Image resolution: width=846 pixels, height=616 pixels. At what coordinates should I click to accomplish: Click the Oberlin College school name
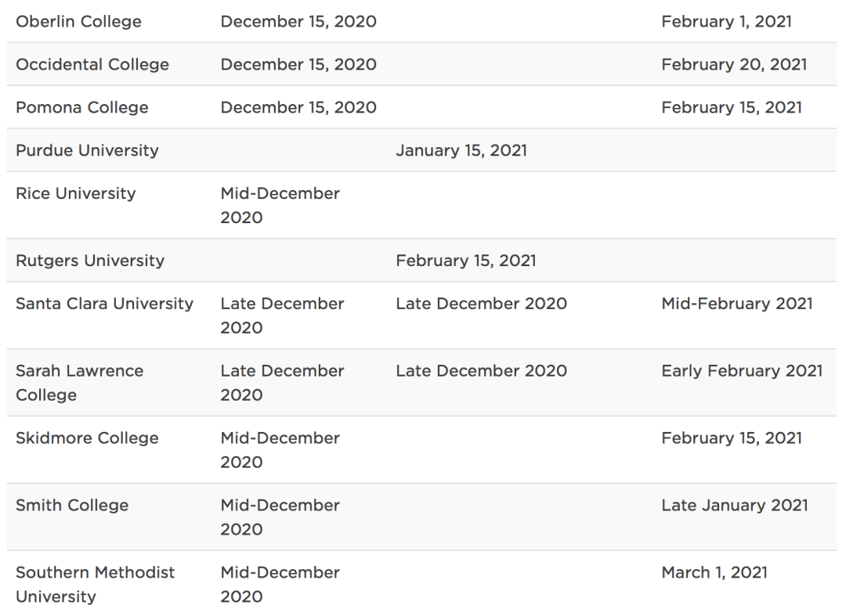coord(78,21)
